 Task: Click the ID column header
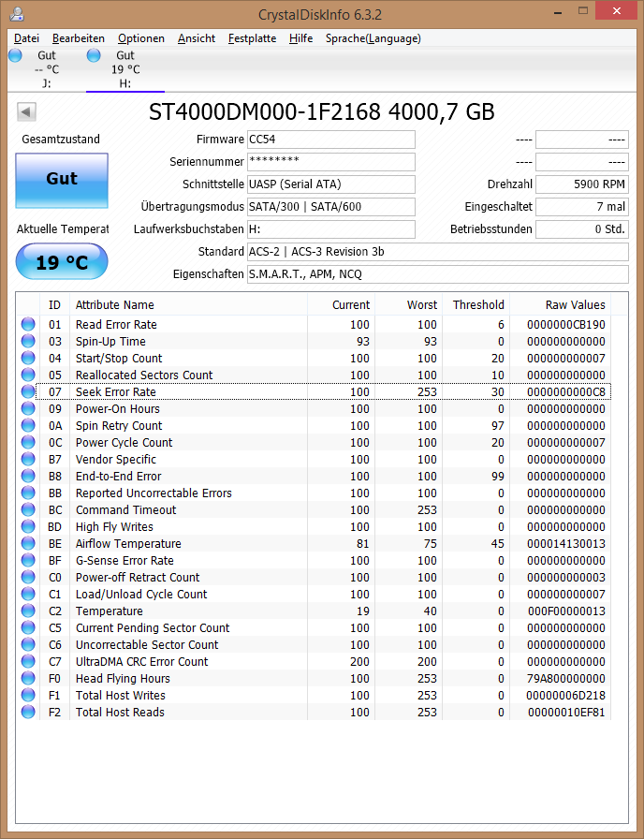(x=54, y=304)
